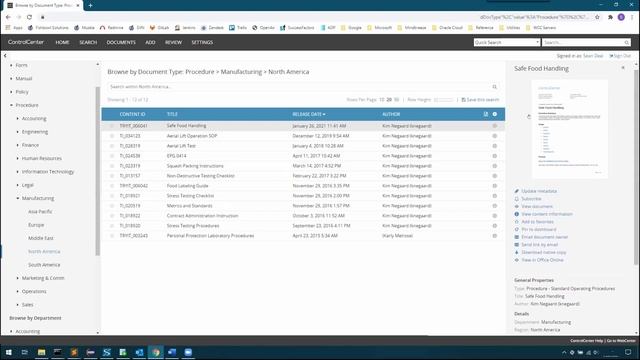The height and width of the screenshot is (360, 640).
Task: Select the checkbox for Food Labeling Guide row
Action: (112, 186)
